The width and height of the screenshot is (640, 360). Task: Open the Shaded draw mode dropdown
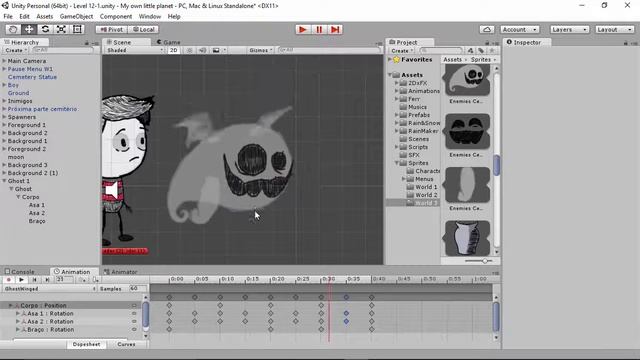pos(135,50)
